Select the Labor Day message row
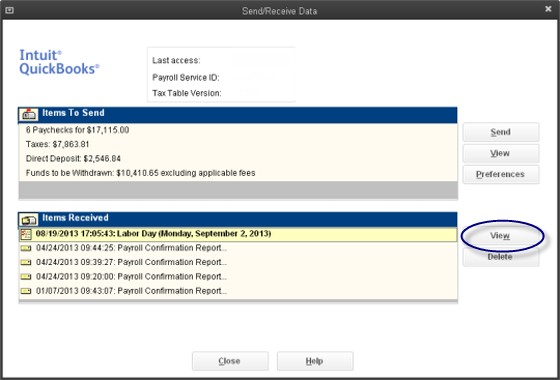Image resolution: width=560 pixels, height=380 pixels. pos(238,234)
